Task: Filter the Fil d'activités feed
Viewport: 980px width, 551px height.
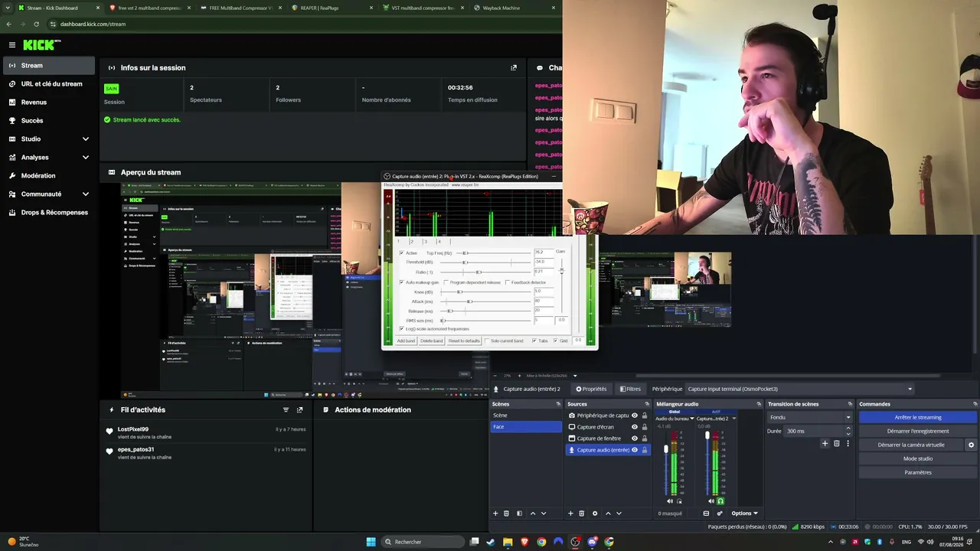Action: 286,409
